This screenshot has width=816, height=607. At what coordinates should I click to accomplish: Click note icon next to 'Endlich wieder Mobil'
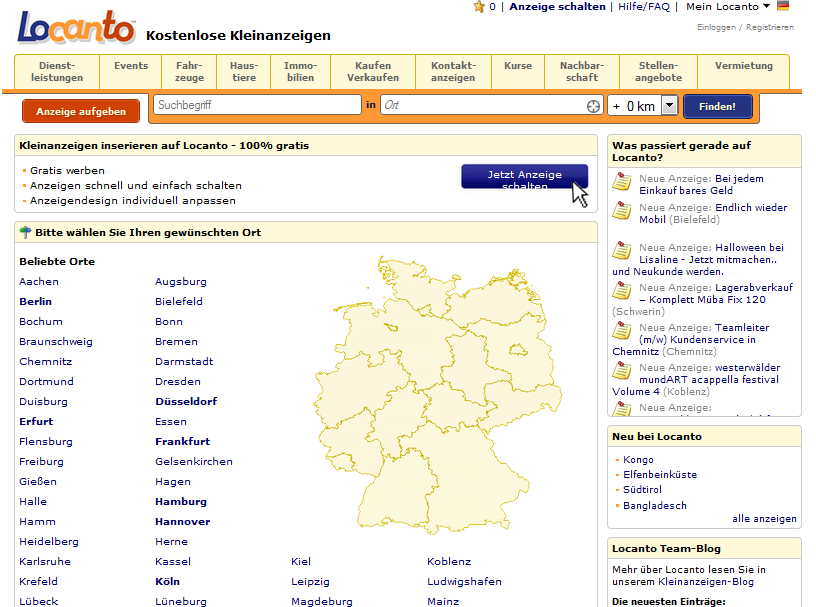click(x=621, y=210)
